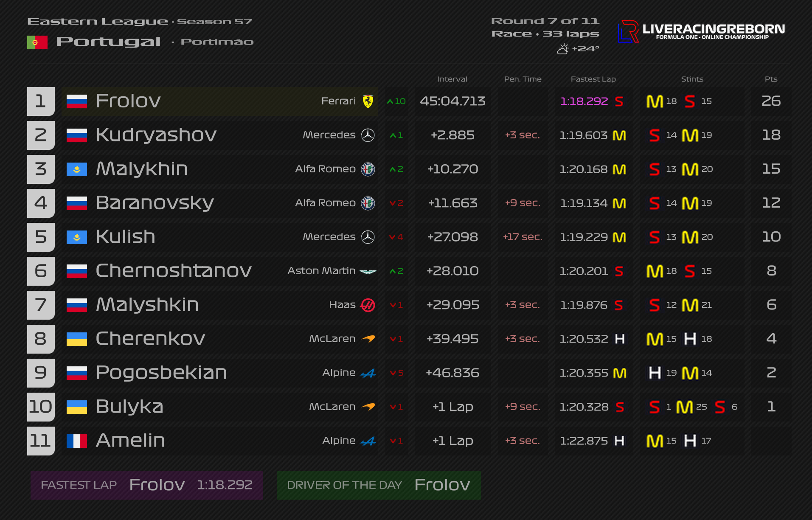
Task: Click the Aston Martin wings logo
Action: click(x=368, y=271)
